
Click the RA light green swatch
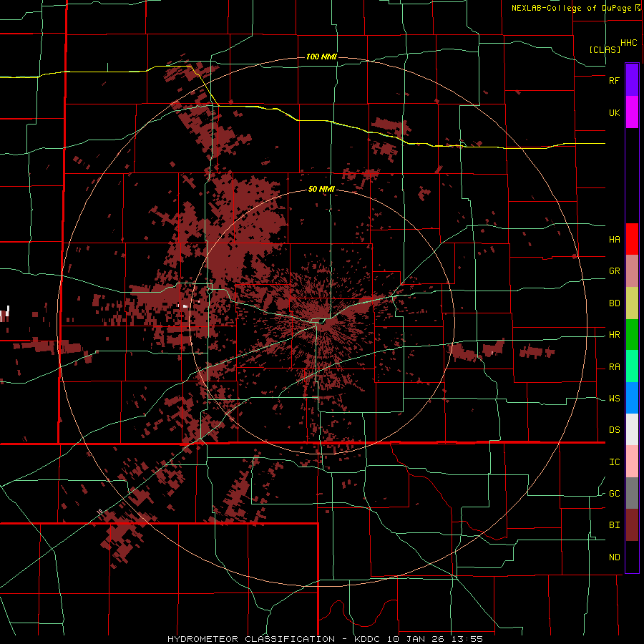click(632, 366)
